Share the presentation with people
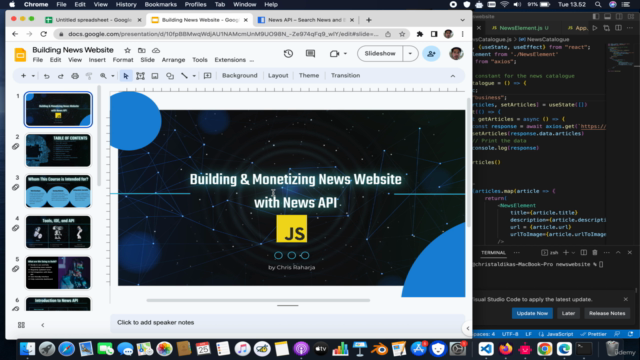The height and width of the screenshot is (360, 640). click(x=431, y=53)
